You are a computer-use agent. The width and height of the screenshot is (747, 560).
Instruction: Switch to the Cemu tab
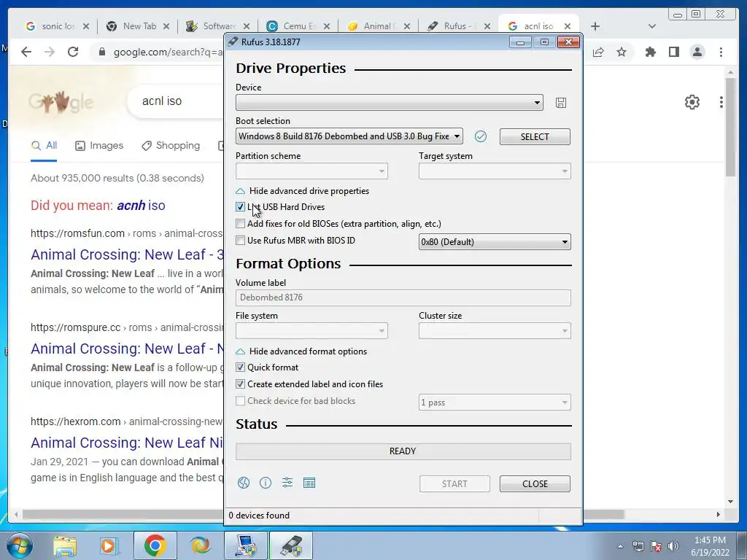(x=298, y=26)
